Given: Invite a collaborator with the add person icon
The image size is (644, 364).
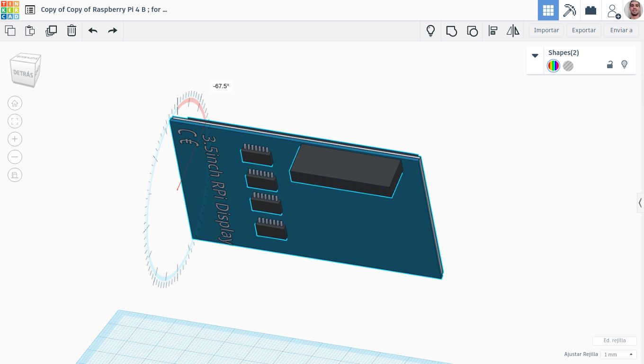Looking at the screenshot, I should point(613,10).
